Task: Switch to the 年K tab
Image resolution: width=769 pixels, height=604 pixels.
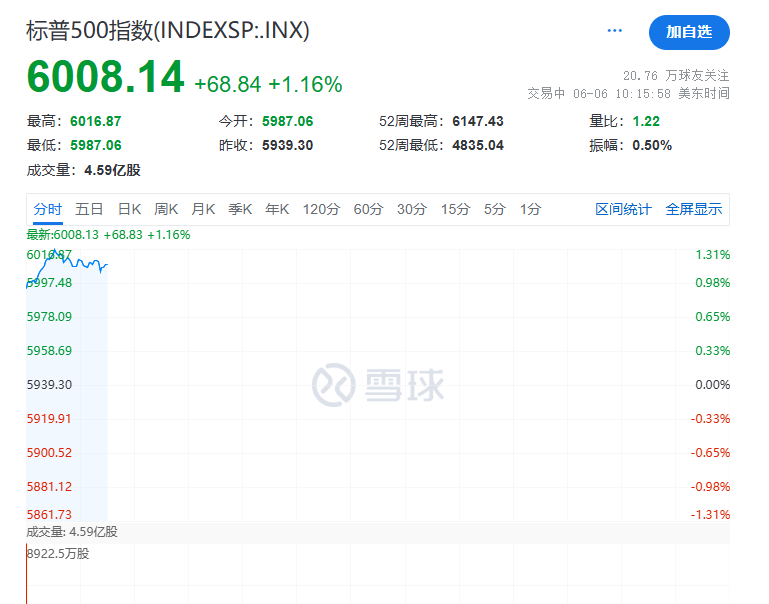Action: click(277, 209)
